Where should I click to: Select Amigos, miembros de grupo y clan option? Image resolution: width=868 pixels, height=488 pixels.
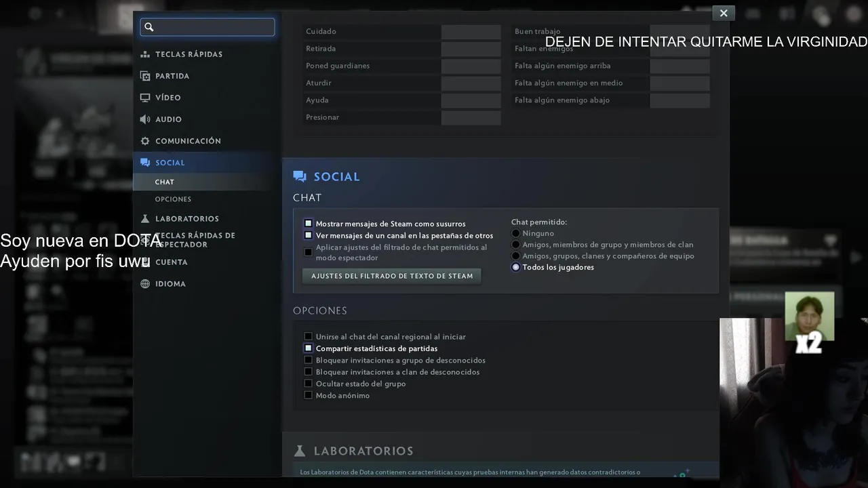click(516, 245)
